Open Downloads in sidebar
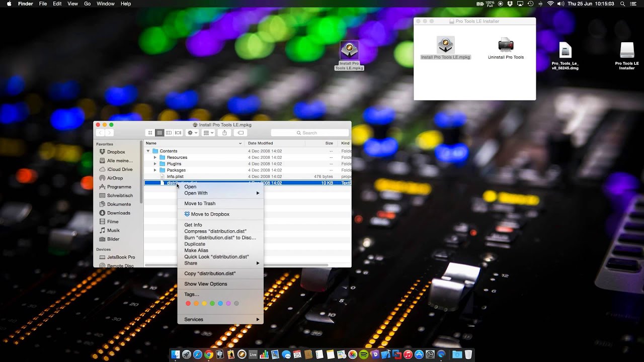 (x=116, y=213)
